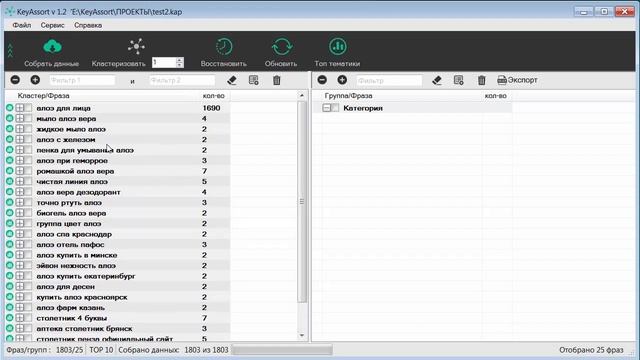Expand cluster алоэ отель пафос

coord(20,244)
